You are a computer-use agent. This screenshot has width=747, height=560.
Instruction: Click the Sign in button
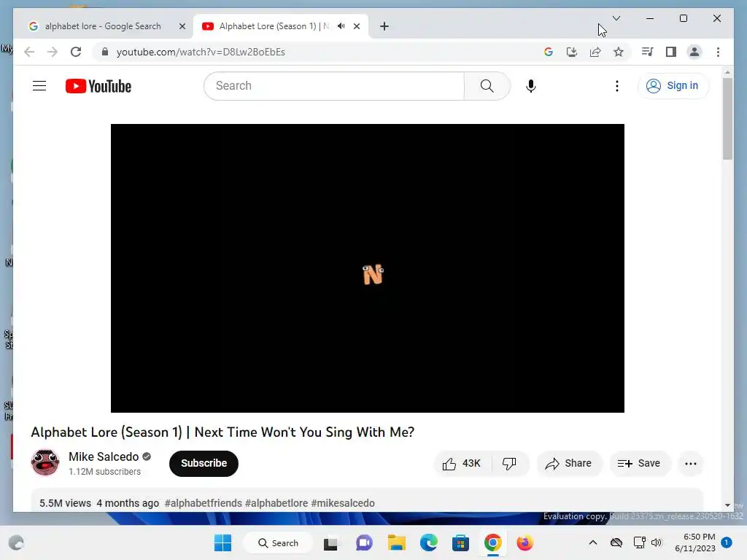(673, 86)
